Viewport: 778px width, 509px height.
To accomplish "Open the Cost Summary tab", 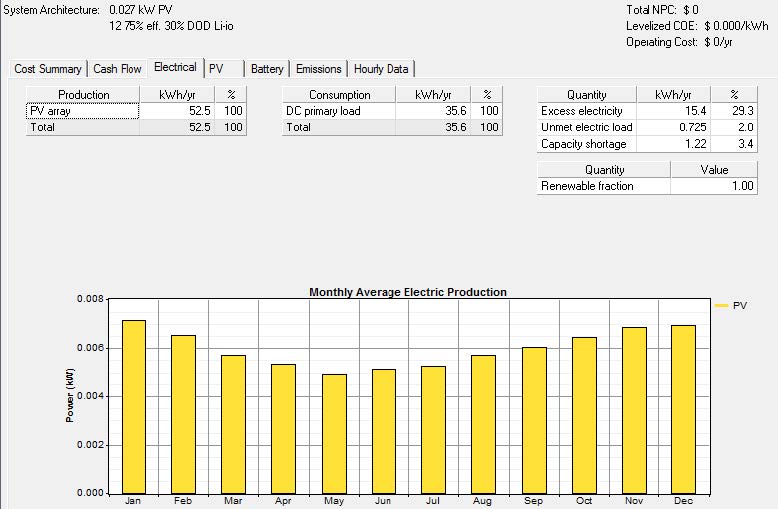I will pyautogui.click(x=48, y=69).
